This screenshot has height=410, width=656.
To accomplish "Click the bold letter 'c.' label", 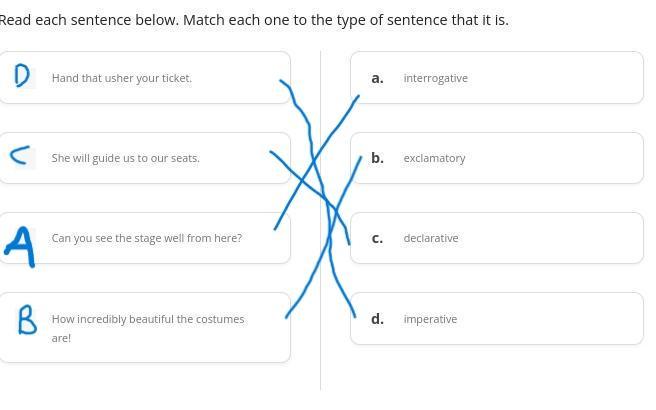I will [377, 238].
